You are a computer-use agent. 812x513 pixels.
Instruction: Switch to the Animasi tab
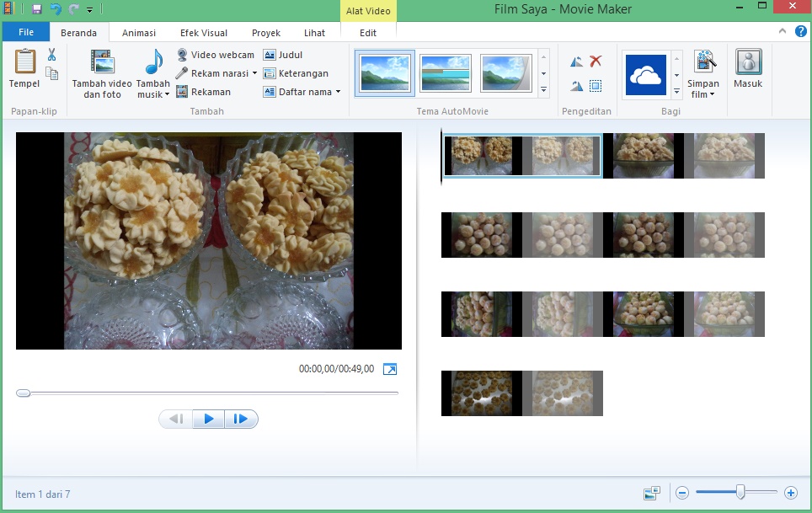(139, 33)
